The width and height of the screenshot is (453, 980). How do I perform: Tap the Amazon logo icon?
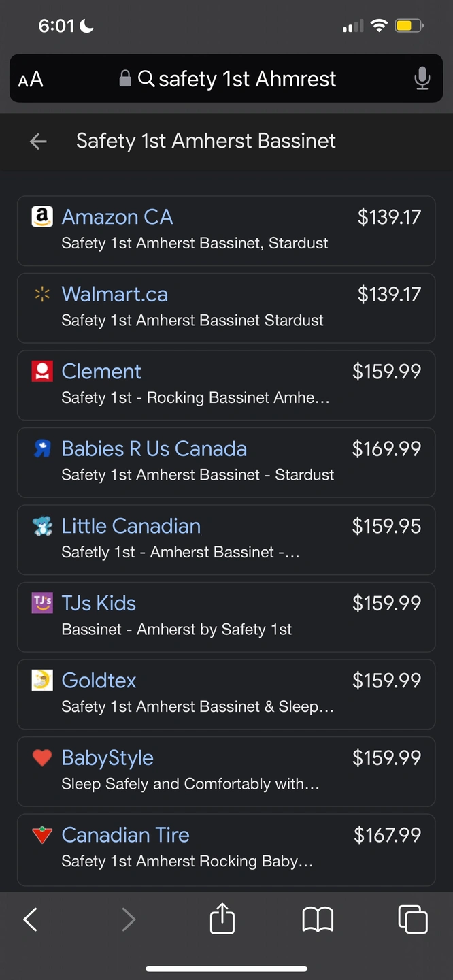[x=42, y=217]
